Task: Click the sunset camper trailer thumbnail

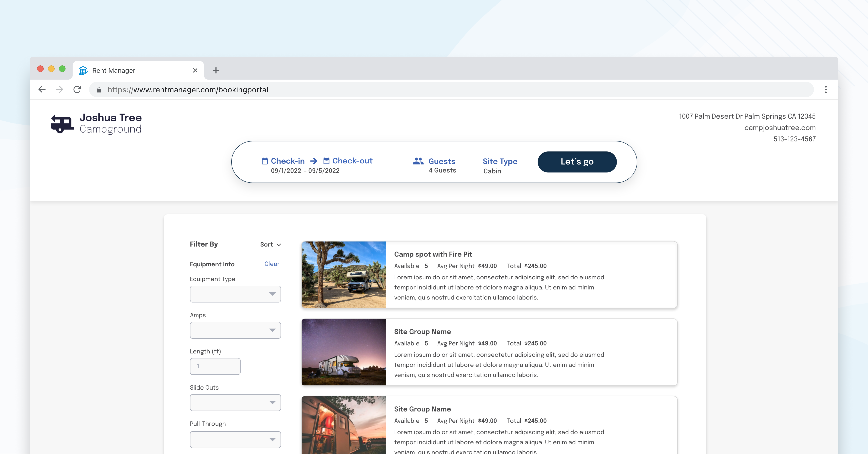Action: point(343,425)
